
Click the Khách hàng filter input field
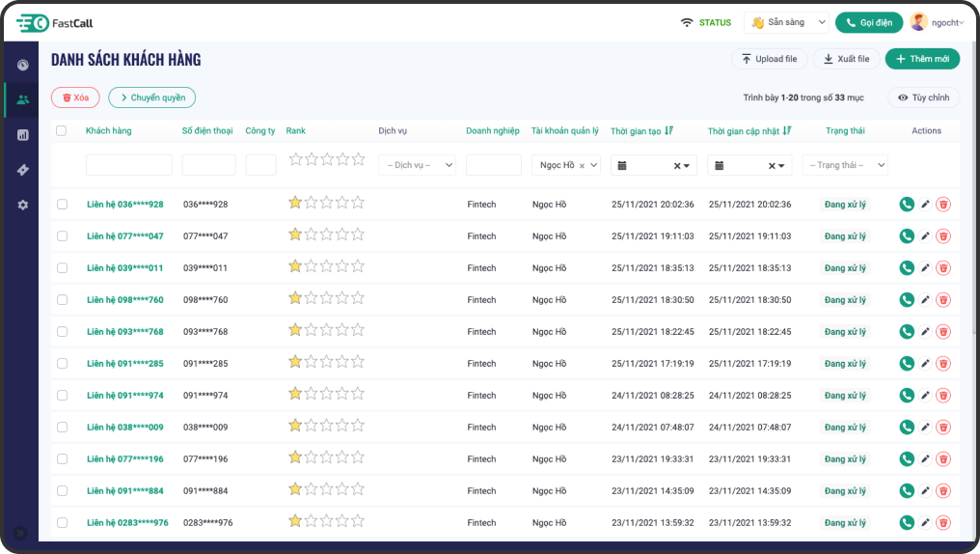click(129, 165)
